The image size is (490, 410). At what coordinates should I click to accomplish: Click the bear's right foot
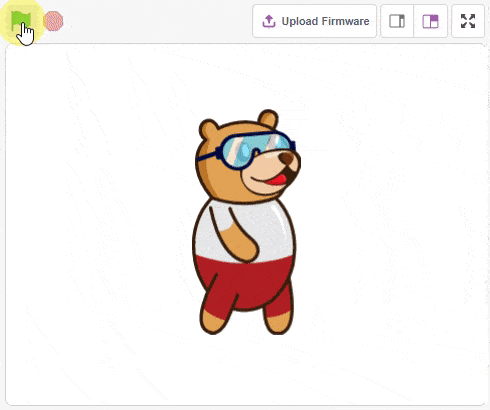click(x=278, y=323)
